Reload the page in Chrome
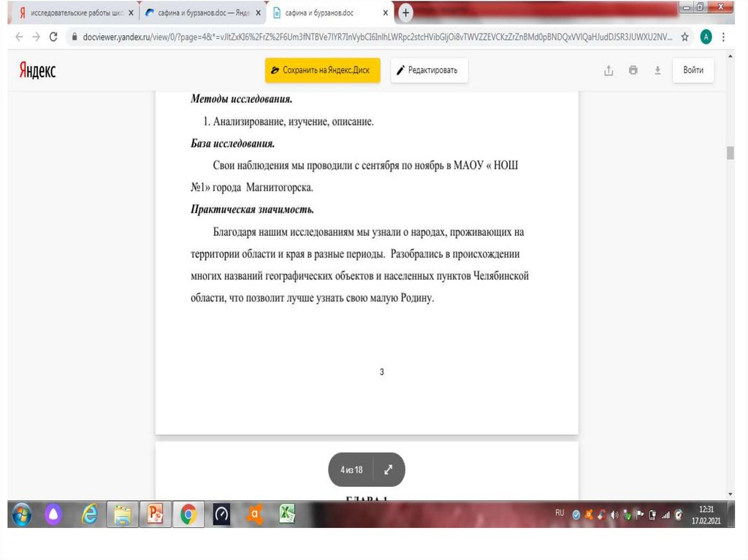748x560 pixels. click(53, 37)
